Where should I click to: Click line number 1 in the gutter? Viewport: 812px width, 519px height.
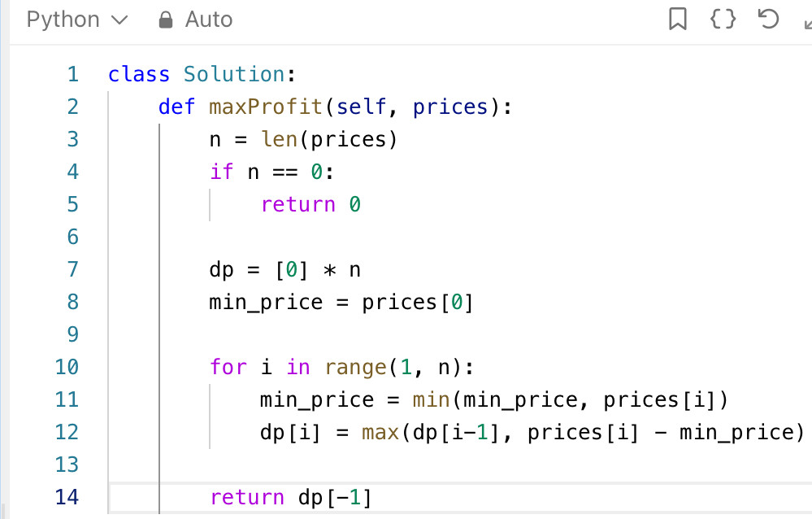click(x=73, y=74)
